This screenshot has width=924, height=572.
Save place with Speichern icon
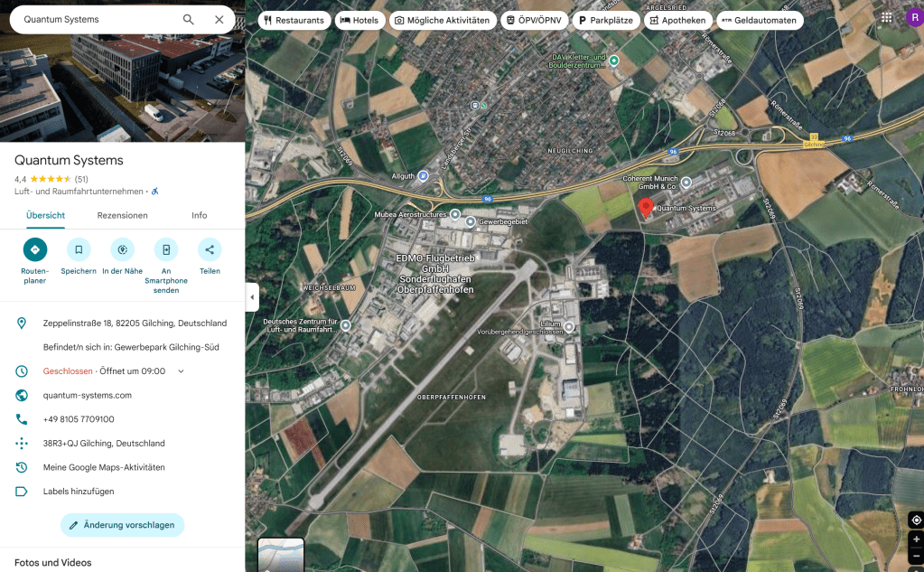point(79,249)
